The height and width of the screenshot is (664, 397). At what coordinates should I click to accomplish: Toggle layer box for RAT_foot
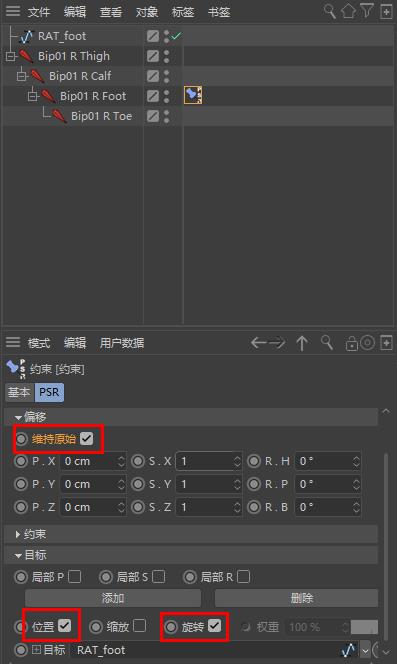click(153, 36)
